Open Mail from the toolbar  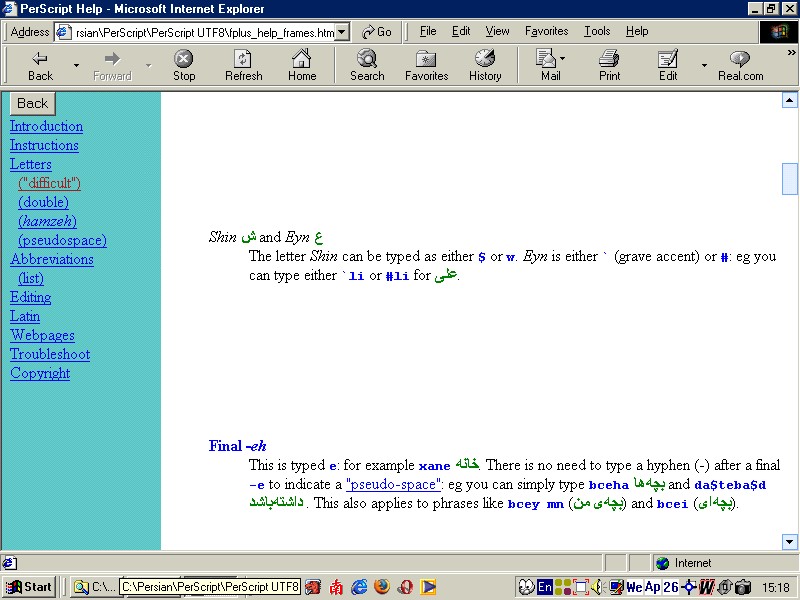point(545,65)
